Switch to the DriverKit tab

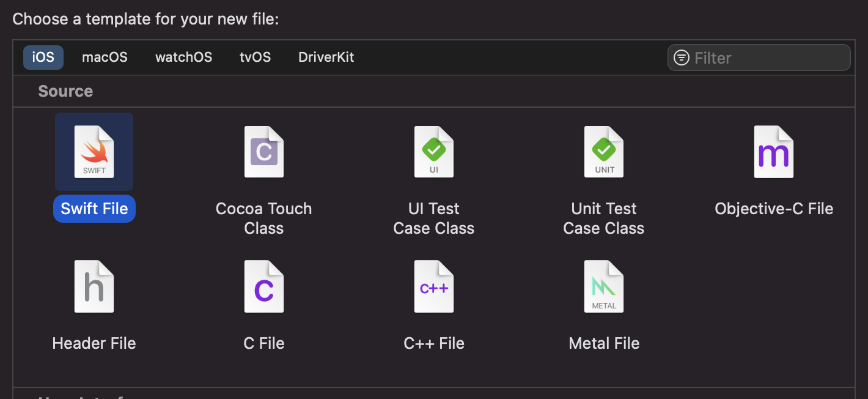[x=326, y=58]
